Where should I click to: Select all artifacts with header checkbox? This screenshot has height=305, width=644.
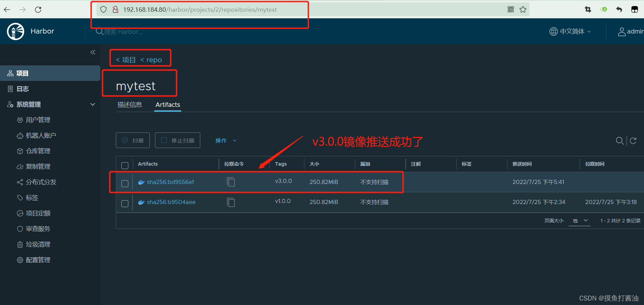[x=125, y=166]
